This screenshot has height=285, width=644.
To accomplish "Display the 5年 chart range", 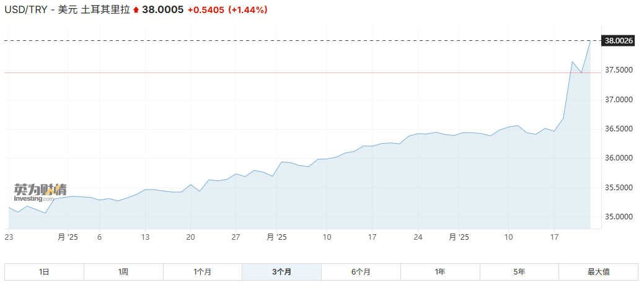I will [519, 271].
